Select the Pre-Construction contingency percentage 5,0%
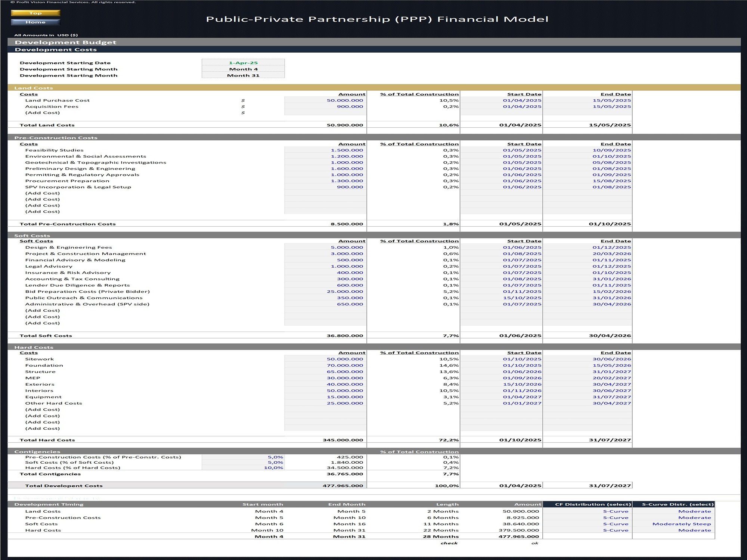The width and height of the screenshot is (747, 560). tap(243, 457)
